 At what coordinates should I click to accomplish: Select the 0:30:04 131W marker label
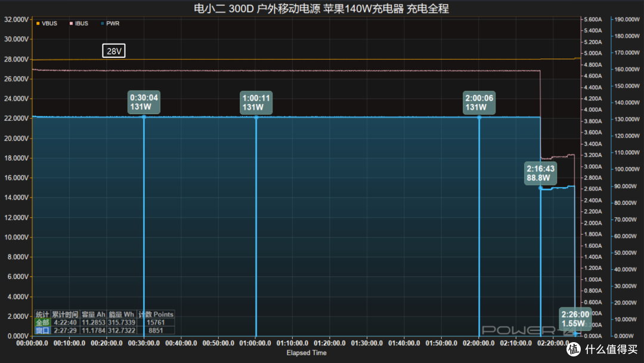(x=144, y=102)
